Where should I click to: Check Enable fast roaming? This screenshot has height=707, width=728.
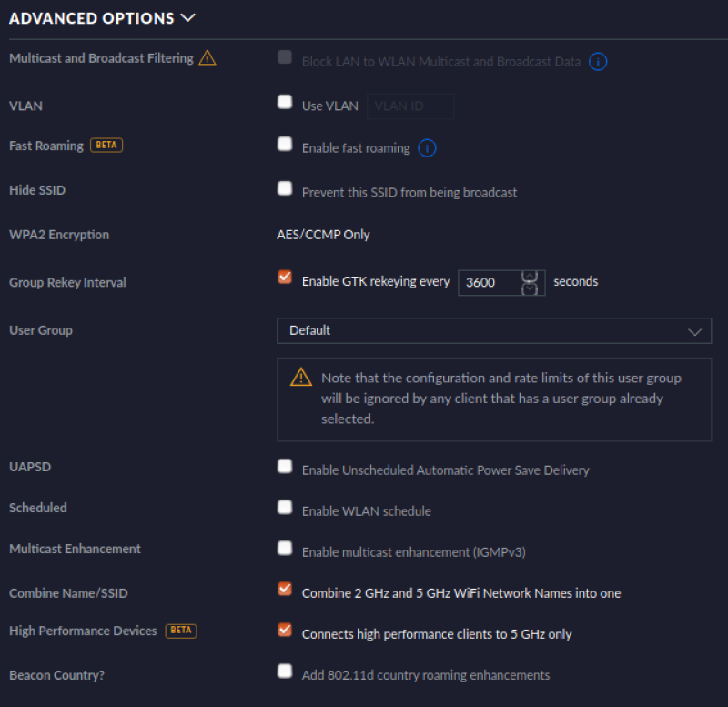click(x=285, y=144)
